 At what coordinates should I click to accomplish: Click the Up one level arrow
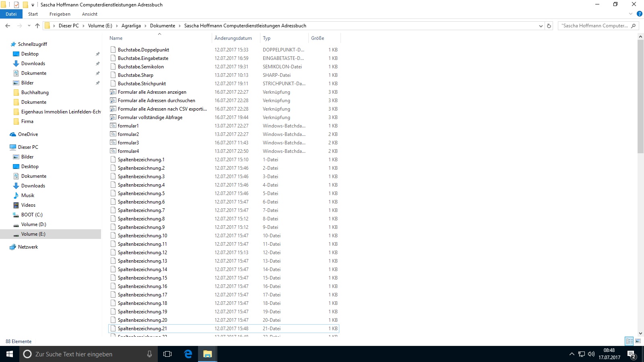click(37, 26)
